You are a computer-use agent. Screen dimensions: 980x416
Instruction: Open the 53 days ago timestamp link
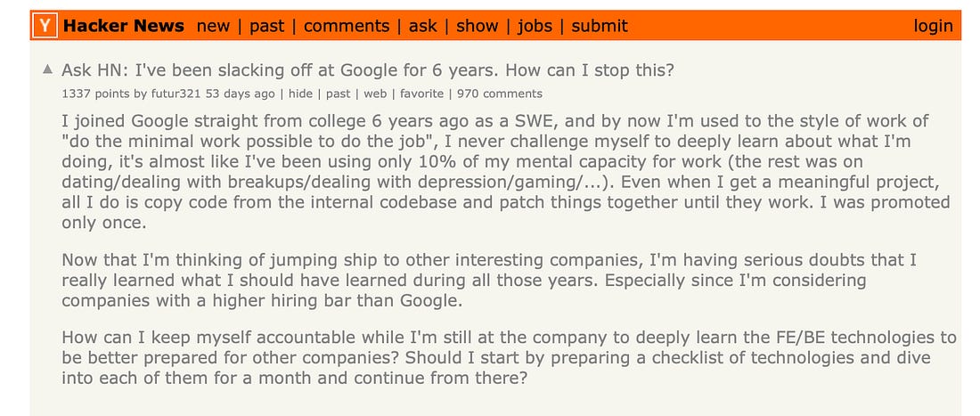pos(240,94)
